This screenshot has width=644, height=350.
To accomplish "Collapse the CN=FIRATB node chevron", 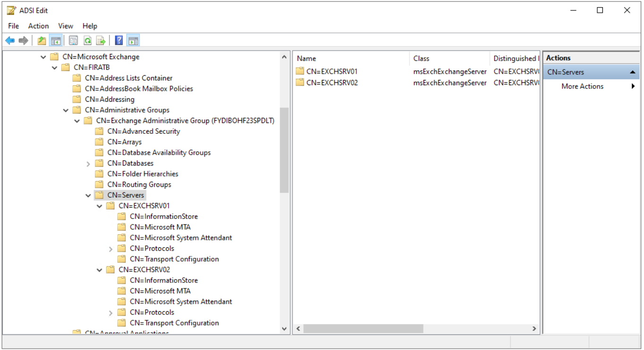I will tap(54, 68).
